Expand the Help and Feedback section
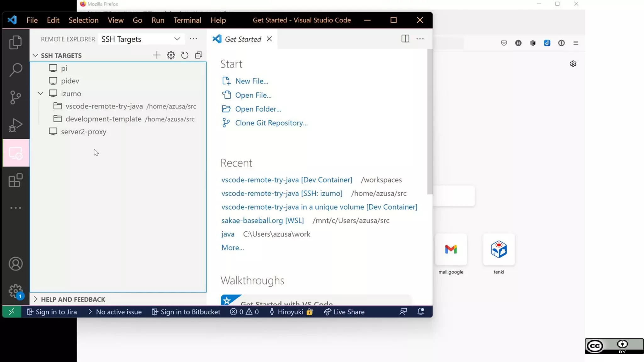This screenshot has height=362, width=644. [x=73, y=299]
